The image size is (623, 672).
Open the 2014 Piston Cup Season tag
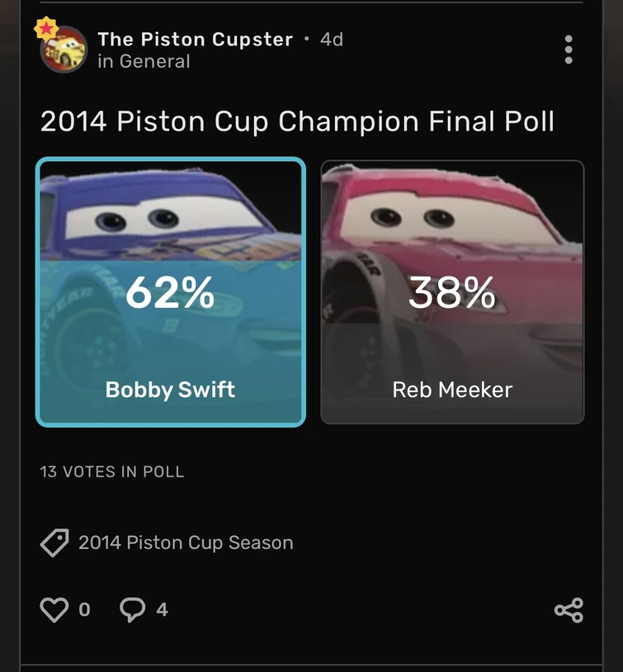click(186, 543)
